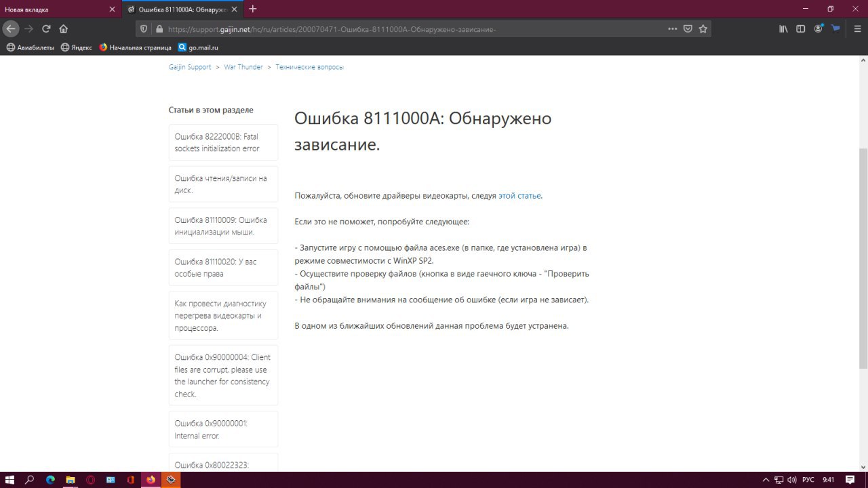Screen dimensions: 868x488
Task: Open the Windows Start menu
Action: click(9, 480)
